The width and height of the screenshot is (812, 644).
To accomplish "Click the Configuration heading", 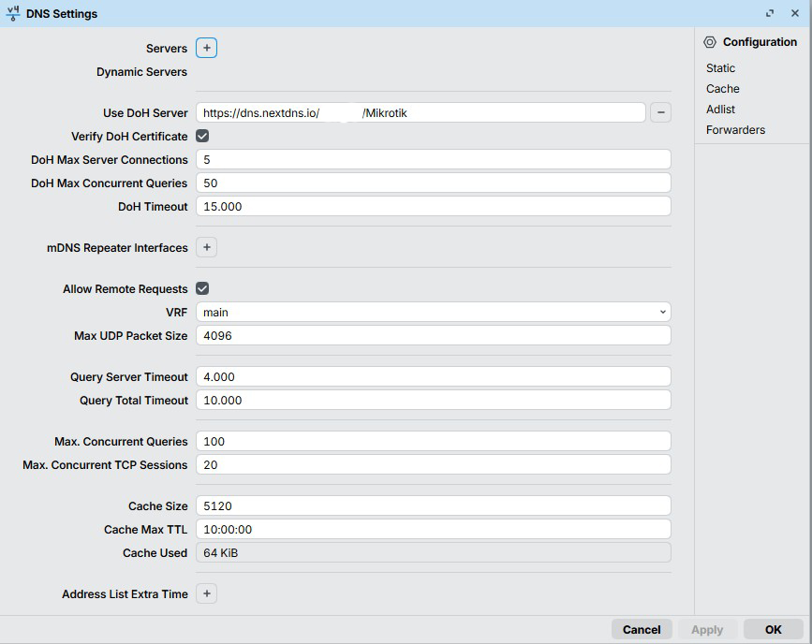I will pyautogui.click(x=760, y=42).
